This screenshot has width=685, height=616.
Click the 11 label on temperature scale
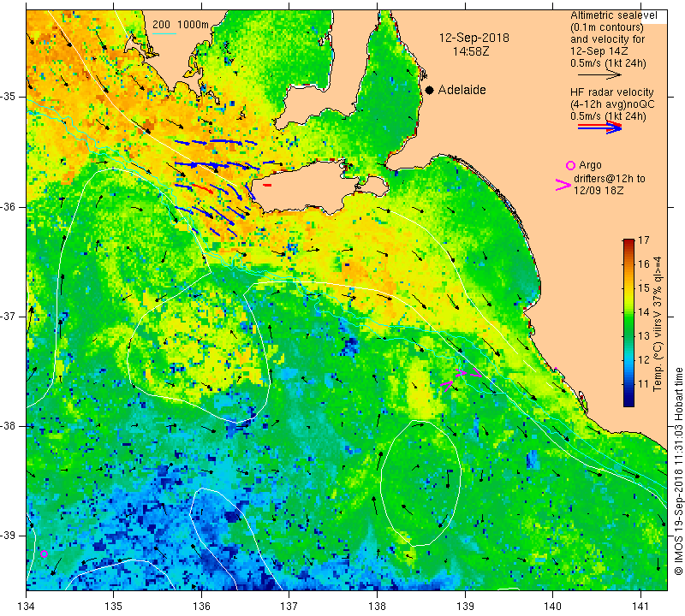click(644, 384)
